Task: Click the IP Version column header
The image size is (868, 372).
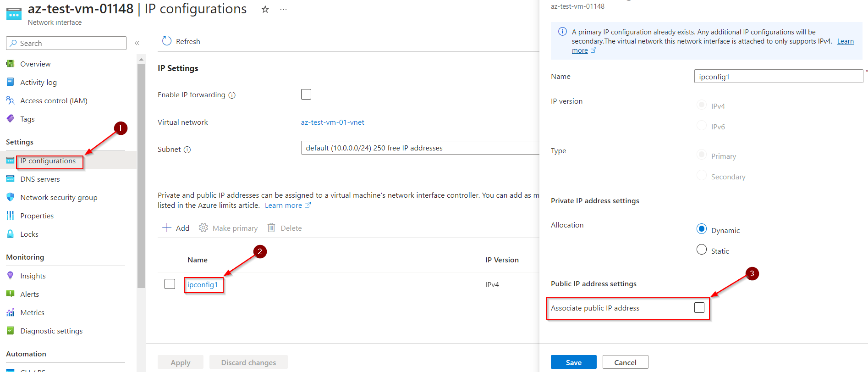Action: 502,260
